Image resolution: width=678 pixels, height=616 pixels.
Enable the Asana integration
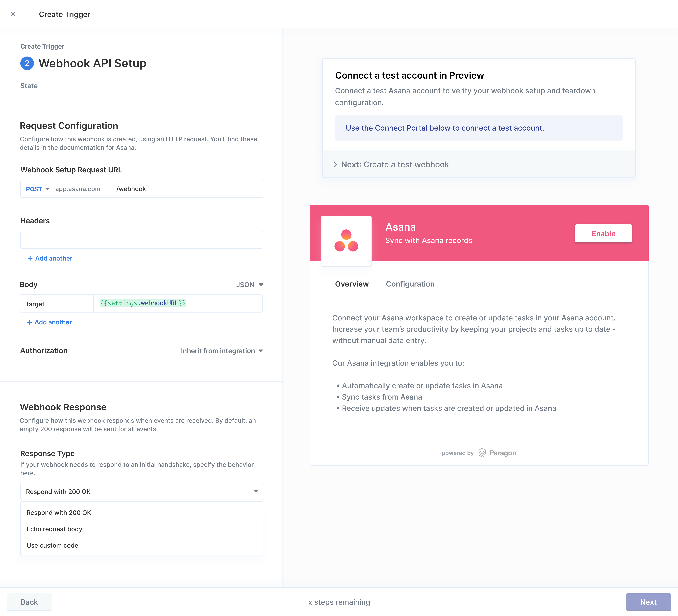click(603, 234)
